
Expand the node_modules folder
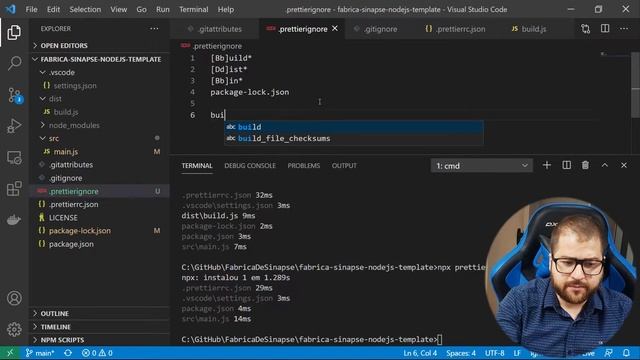pos(74,125)
